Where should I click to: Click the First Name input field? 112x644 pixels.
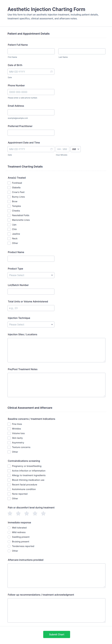(31, 51)
